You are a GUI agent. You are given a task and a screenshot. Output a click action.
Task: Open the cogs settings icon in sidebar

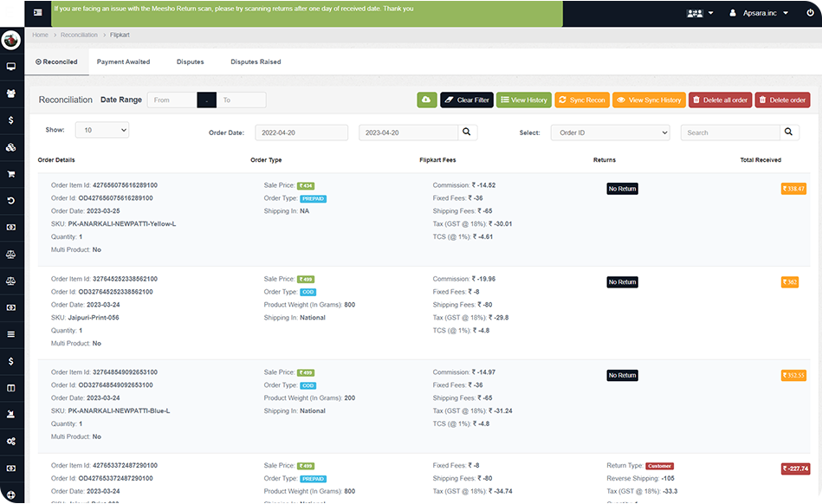tap(11, 441)
